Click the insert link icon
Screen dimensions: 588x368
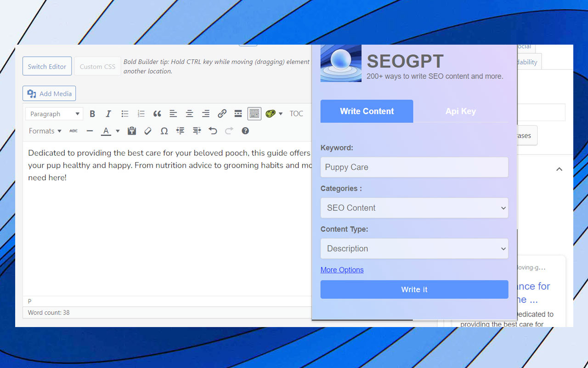click(222, 114)
